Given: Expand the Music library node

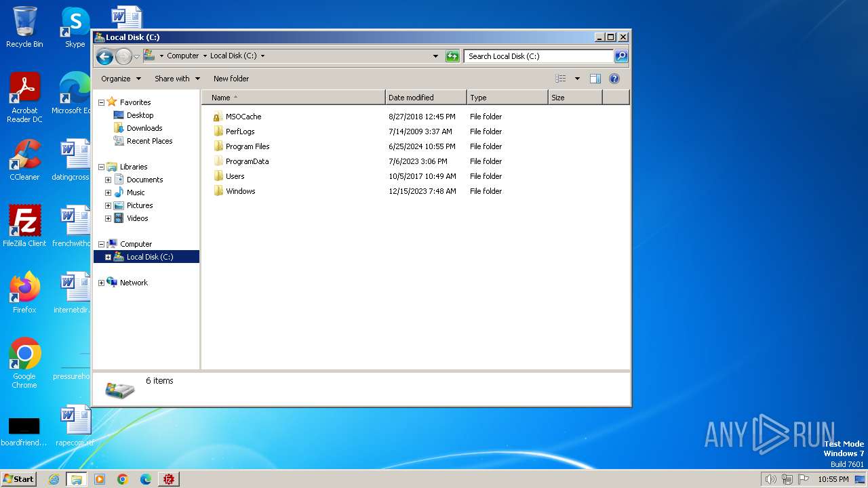Looking at the screenshot, I should click(x=108, y=192).
